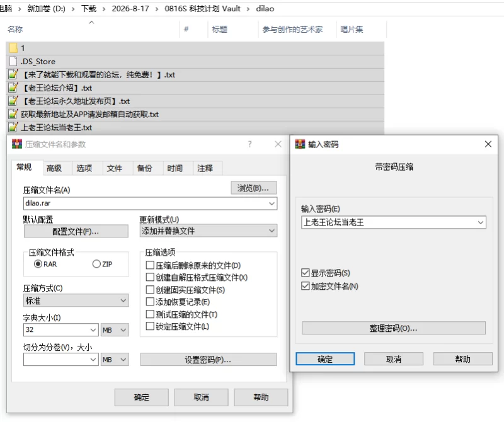Click the 唱片集 column header

[352, 29]
